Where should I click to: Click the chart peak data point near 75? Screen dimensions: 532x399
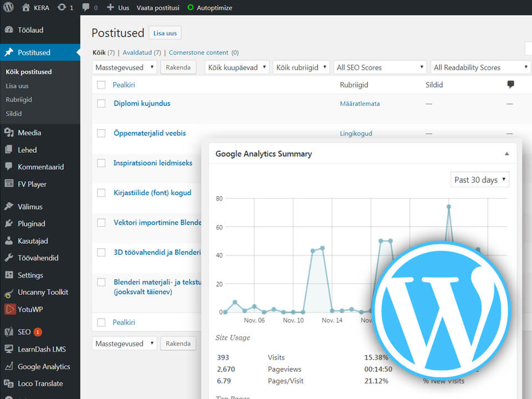(449, 207)
